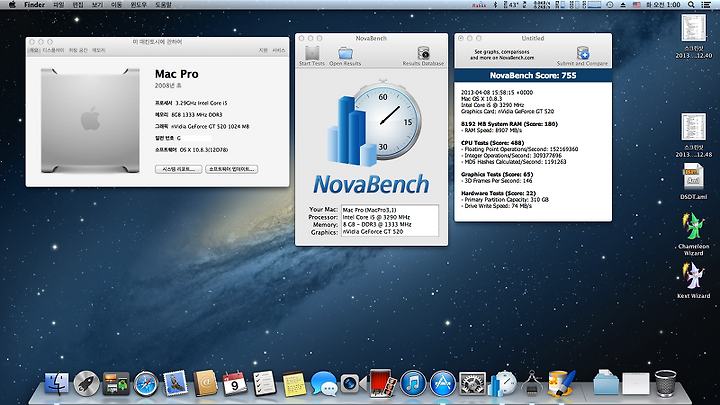This screenshot has height=405, width=720.
Task: Click the Mac info text box in NovaBench
Action: click(x=390, y=221)
